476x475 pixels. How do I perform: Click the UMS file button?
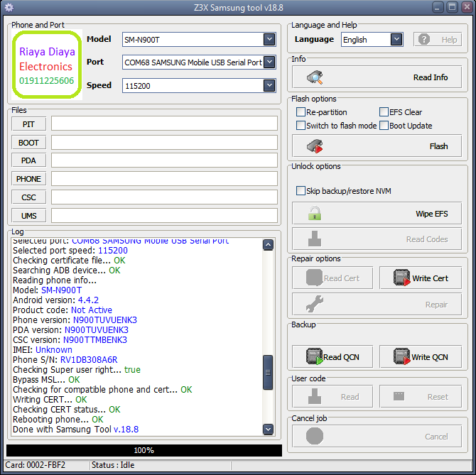29,216
